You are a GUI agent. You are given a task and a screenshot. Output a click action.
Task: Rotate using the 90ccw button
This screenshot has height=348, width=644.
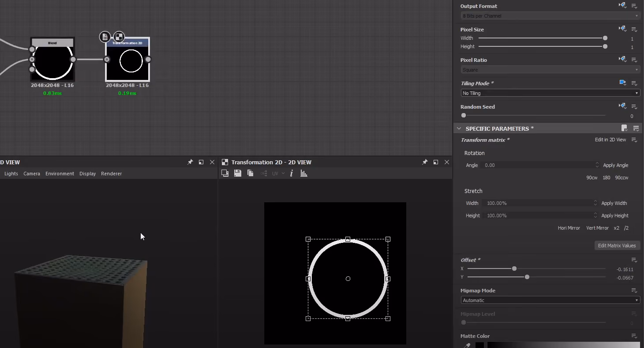[x=622, y=178]
